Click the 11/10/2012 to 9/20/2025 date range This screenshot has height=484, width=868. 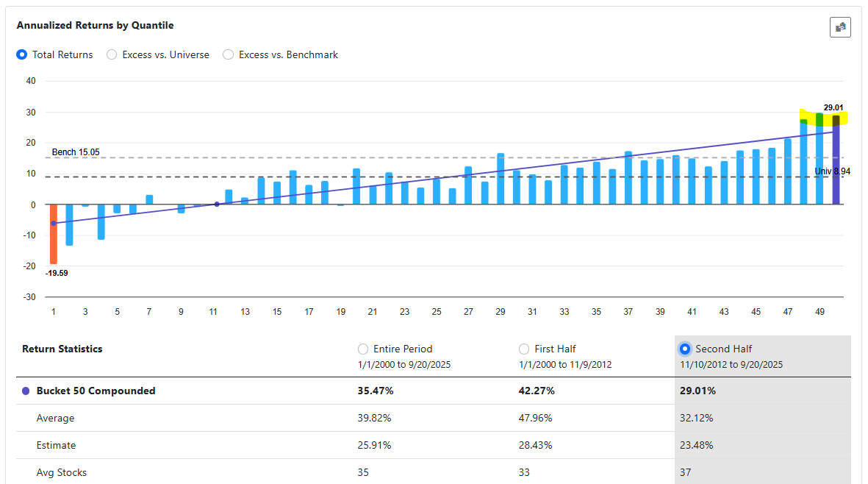(x=731, y=365)
